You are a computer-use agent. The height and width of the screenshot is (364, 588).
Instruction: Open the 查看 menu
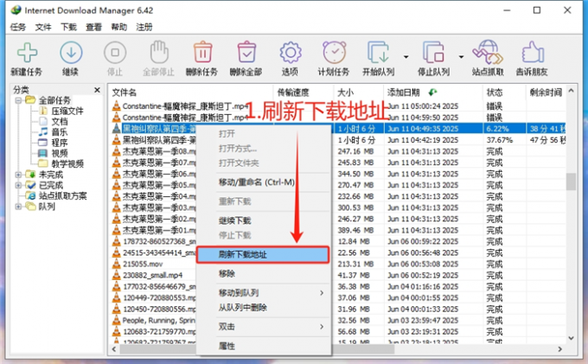(x=93, y=27)
